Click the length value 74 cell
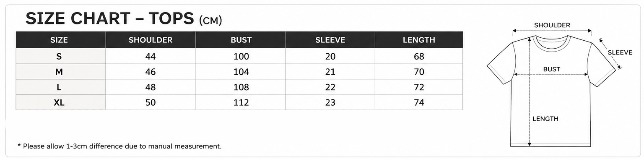 click(419, 102)
